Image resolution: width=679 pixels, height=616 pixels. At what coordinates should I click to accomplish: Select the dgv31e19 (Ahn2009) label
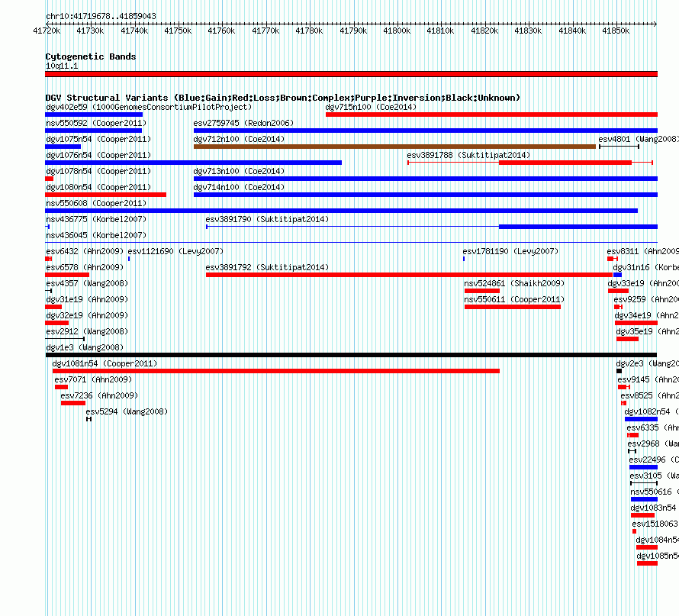pyautogui.click(x=87, y=299)
